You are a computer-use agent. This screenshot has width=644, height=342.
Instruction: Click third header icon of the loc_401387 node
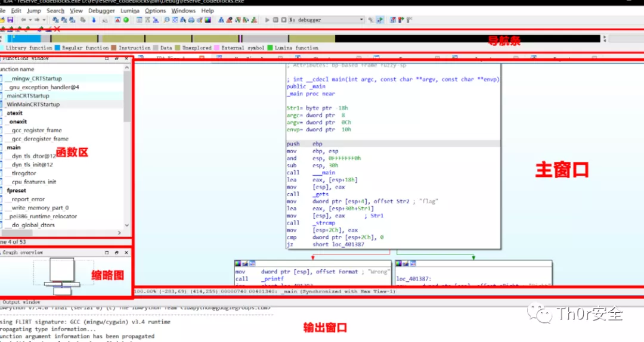[413, 263]
